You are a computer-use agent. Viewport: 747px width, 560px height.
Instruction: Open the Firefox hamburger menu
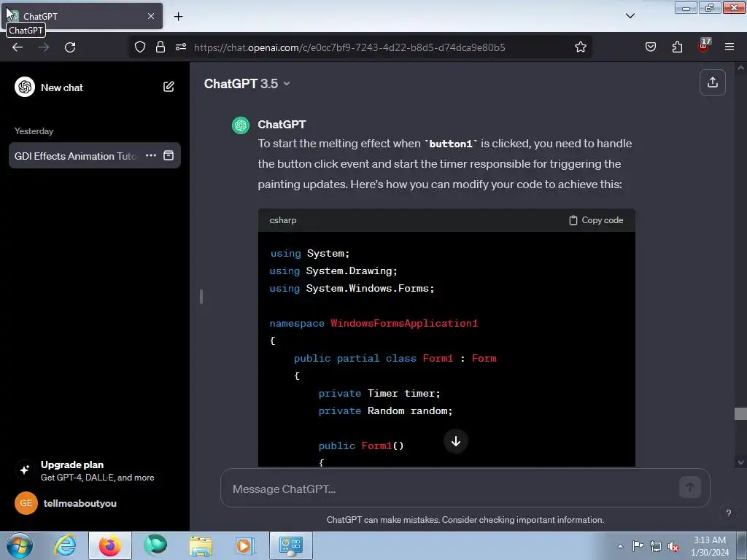[x=729, y=47]
